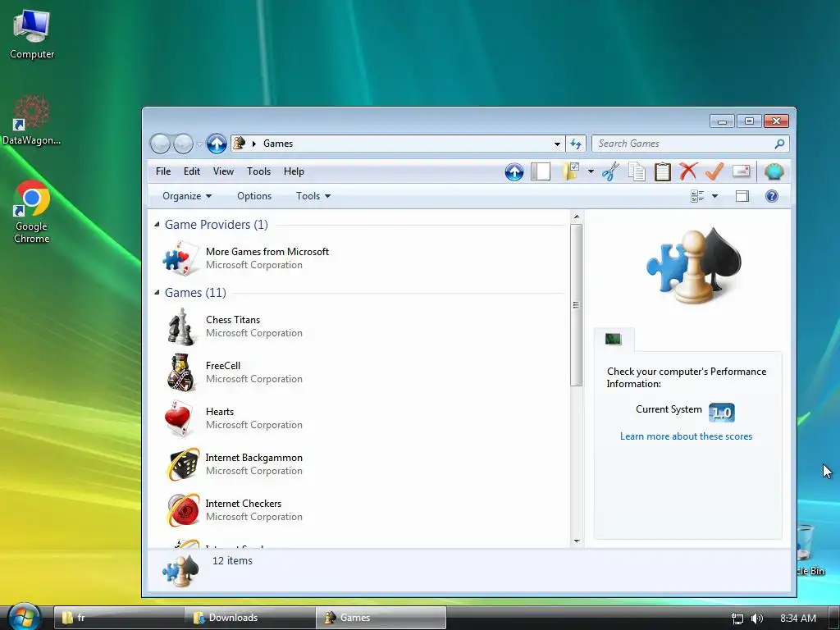Open the Organize dropdown
Image resolution: width=840 pixels, height=630 pixels.
pos(187,196)
